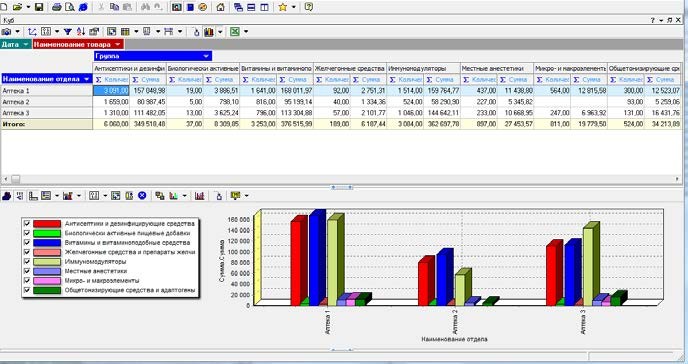Click the Иммуномодуляторы column group header

(423, 68)
